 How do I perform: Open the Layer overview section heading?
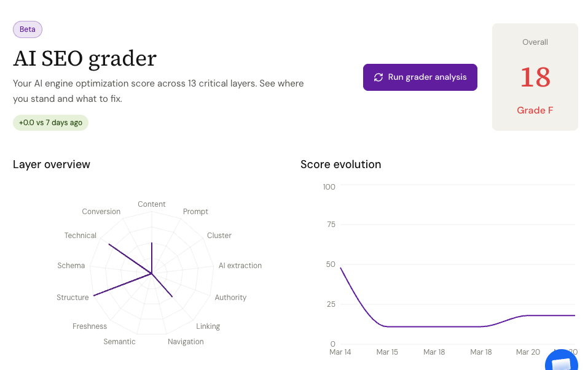(x=51, y=164)
